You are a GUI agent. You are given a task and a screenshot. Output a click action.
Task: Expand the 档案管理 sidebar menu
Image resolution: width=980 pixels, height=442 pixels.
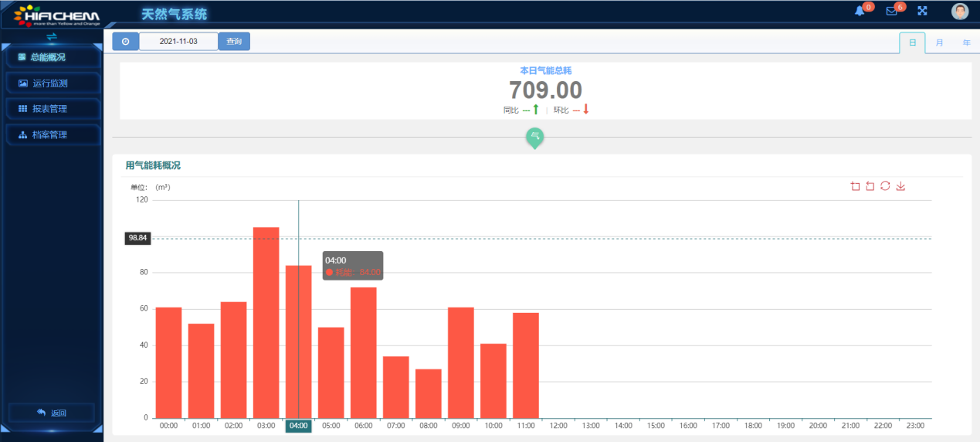[51, 135]
